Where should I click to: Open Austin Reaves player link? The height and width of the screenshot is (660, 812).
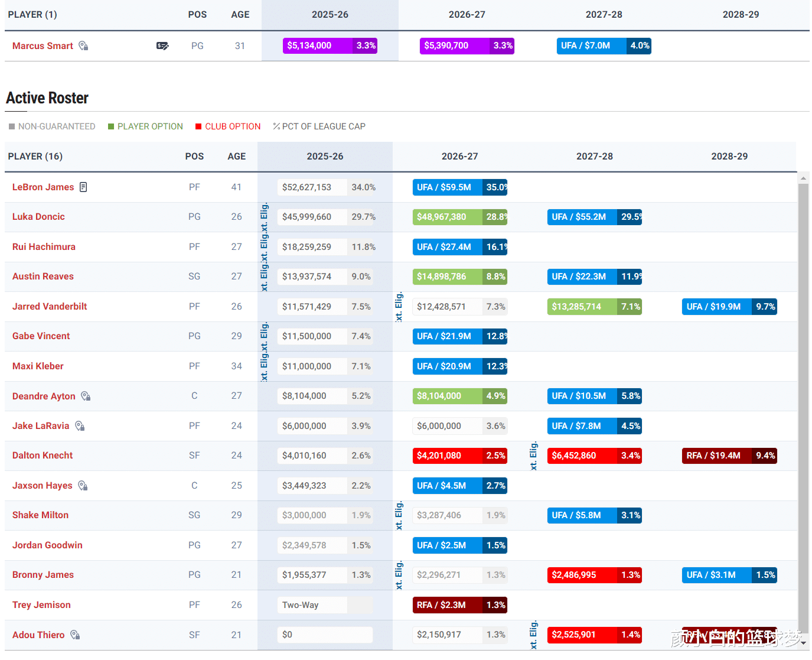(43, 276)
